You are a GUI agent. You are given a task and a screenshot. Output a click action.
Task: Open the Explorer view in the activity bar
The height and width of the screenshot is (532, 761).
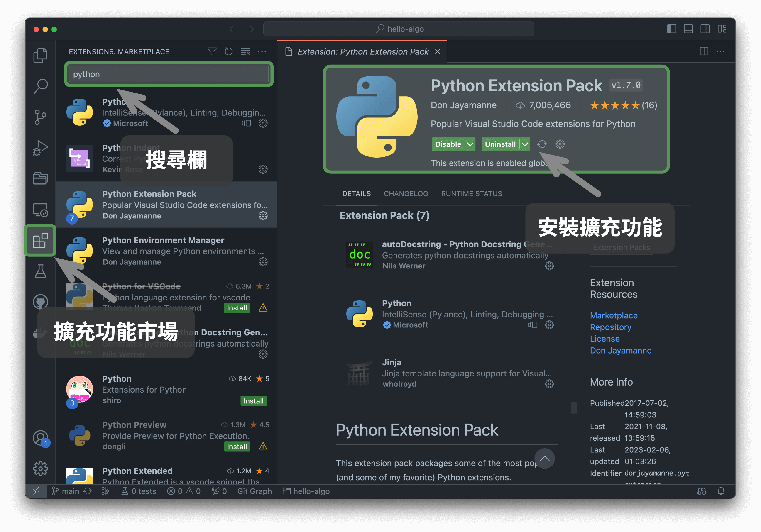(x=40, y=55)
